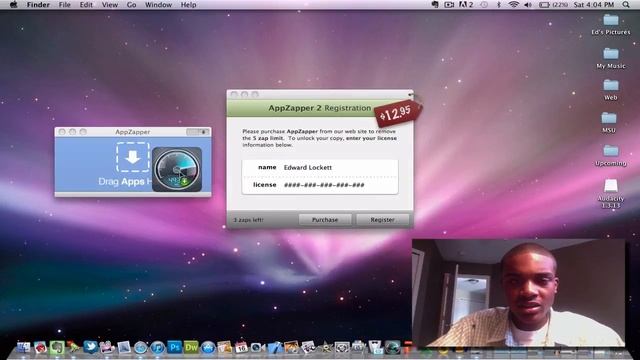Click the clock showing Sat 4:04 PM
Image resolution: width=640 pixels, height=360 pixels.
(594, 5)
